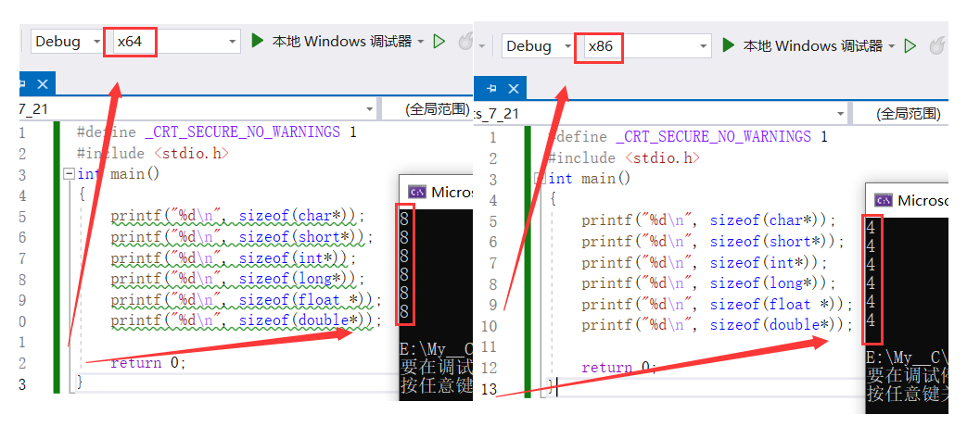The width and height of the screenshot is (980, 439).
Task: Click '<stdio.h>' include in x86 editor
Action: click(663, 158)
